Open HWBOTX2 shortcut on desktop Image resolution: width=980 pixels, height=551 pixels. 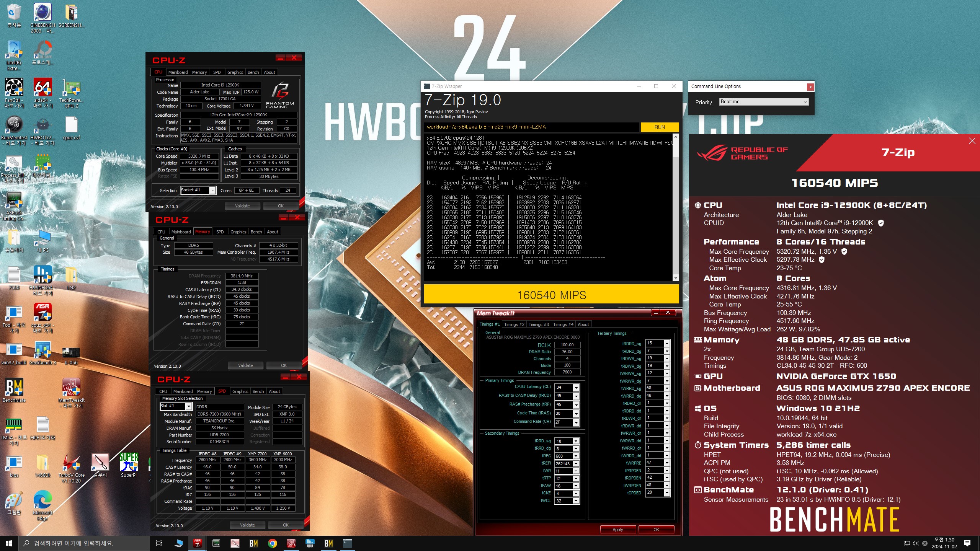[x=42, y=130]
